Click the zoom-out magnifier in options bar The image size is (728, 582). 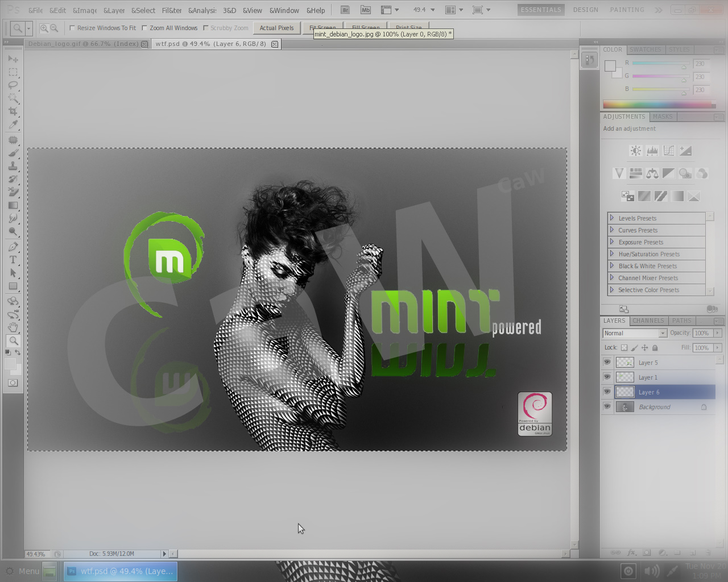54,28
